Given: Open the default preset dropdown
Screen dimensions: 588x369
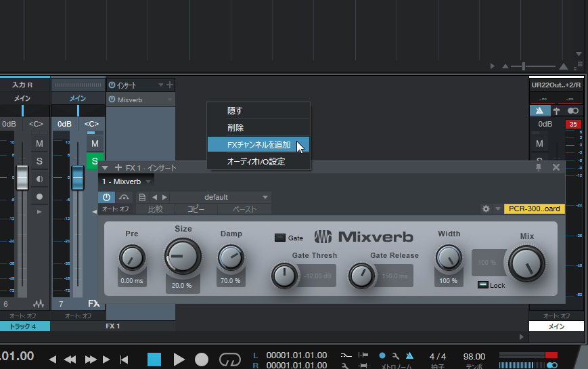Looking at the screenshot, I should point(221,197).
